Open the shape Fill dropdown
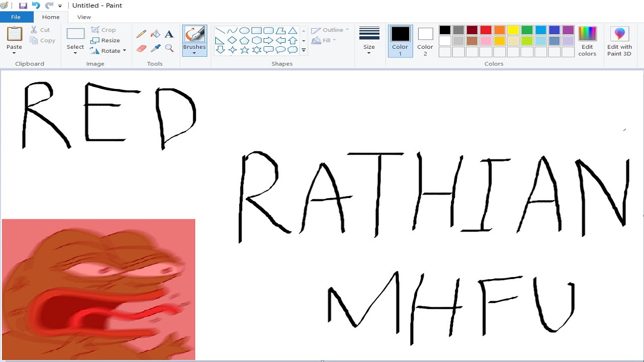This screenshot has height=362, width=644. coord(324,40)
